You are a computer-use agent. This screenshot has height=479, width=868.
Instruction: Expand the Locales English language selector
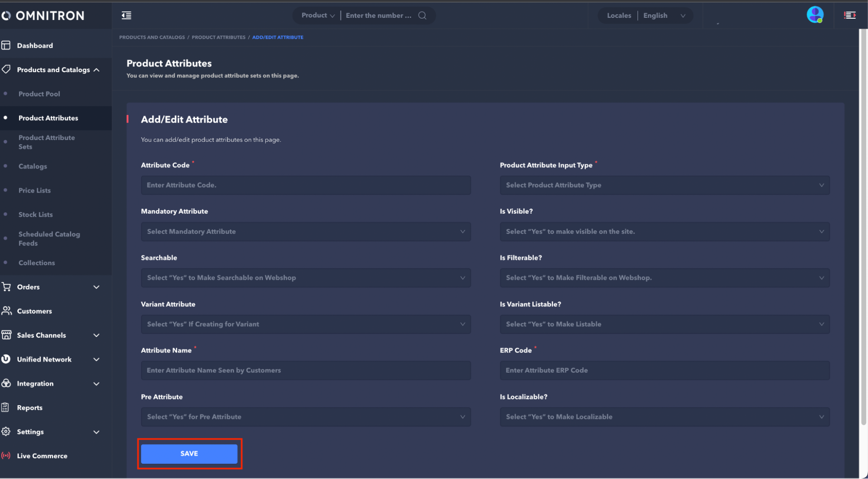(x=664, y=16)
